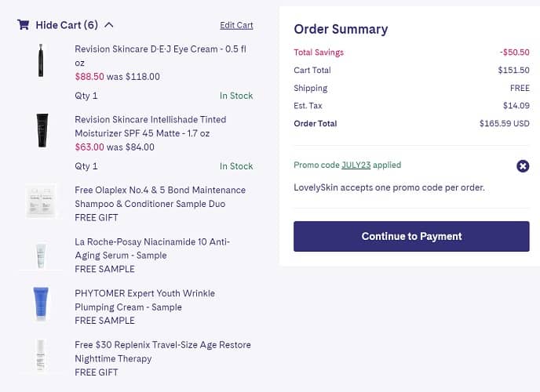
Task: Click the Order Summary heading
Action: (341, 29)
